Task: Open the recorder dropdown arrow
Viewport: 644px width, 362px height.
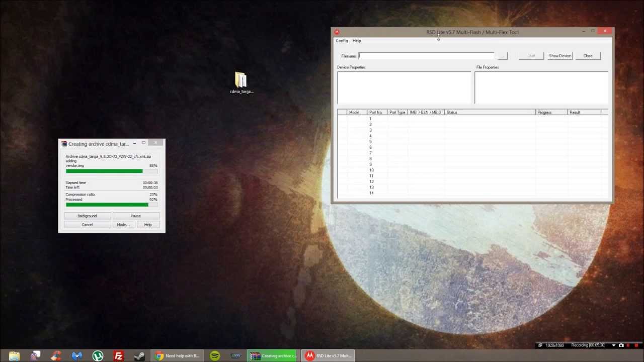Action: click(x=613, y=345)
